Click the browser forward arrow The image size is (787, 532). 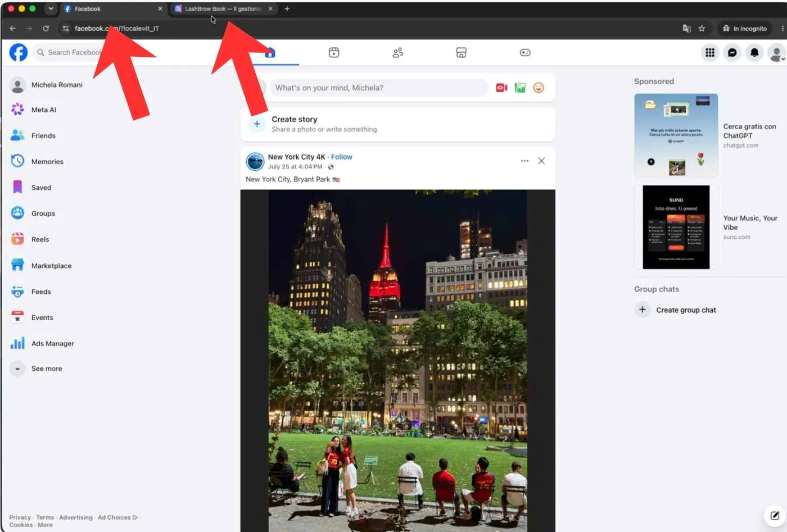coord(29,28)
